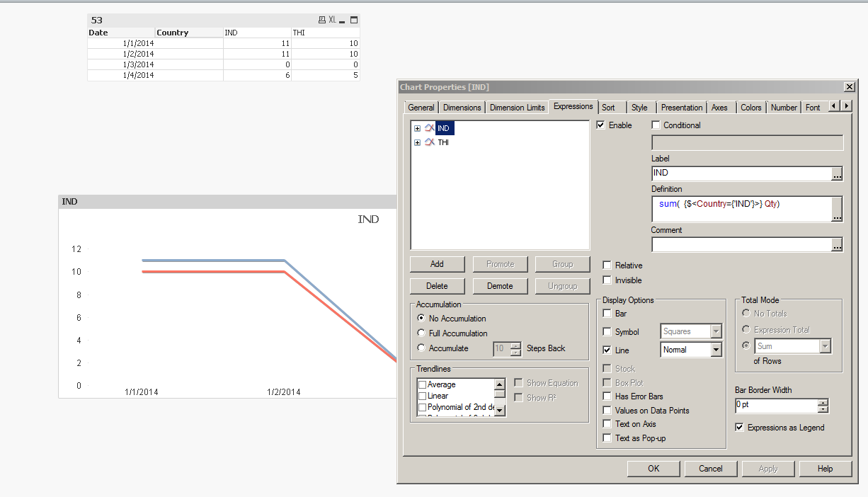Click the Comment input field
Screen dimensions: 868x497
click(x=741, y=245)
